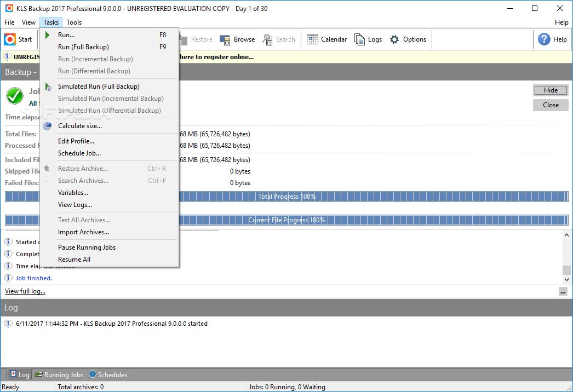Switch to the Schedules tab
Image resolution: width=573 pixels, height=392 pixels.
[x=108, y=375]
